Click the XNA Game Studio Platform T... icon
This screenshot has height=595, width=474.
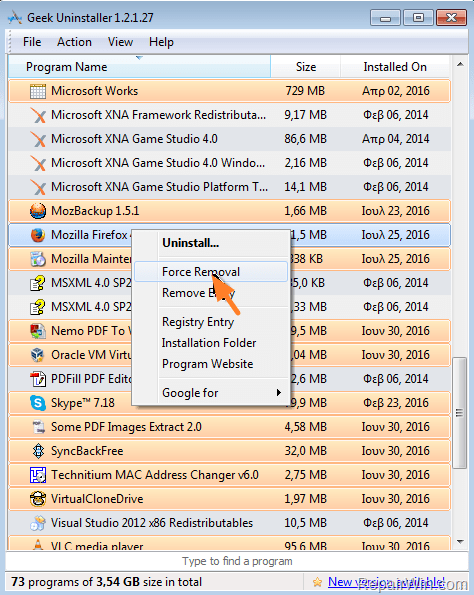tap(38, 187)
